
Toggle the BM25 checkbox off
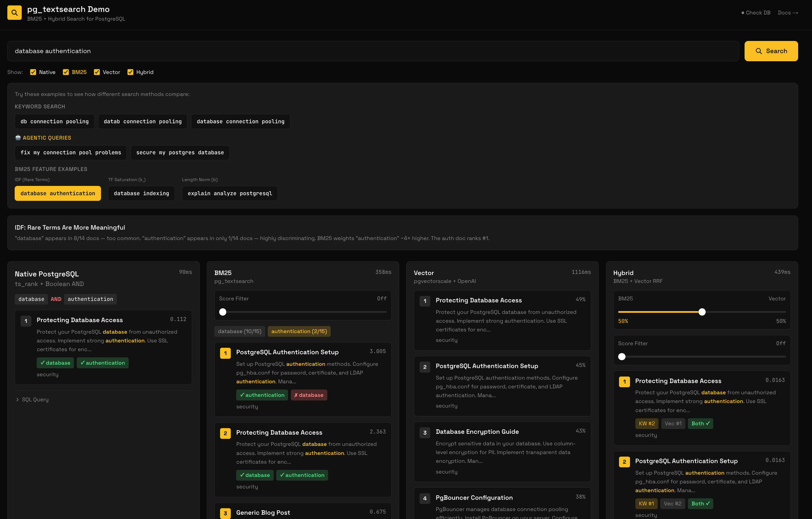tap(66, 72)
